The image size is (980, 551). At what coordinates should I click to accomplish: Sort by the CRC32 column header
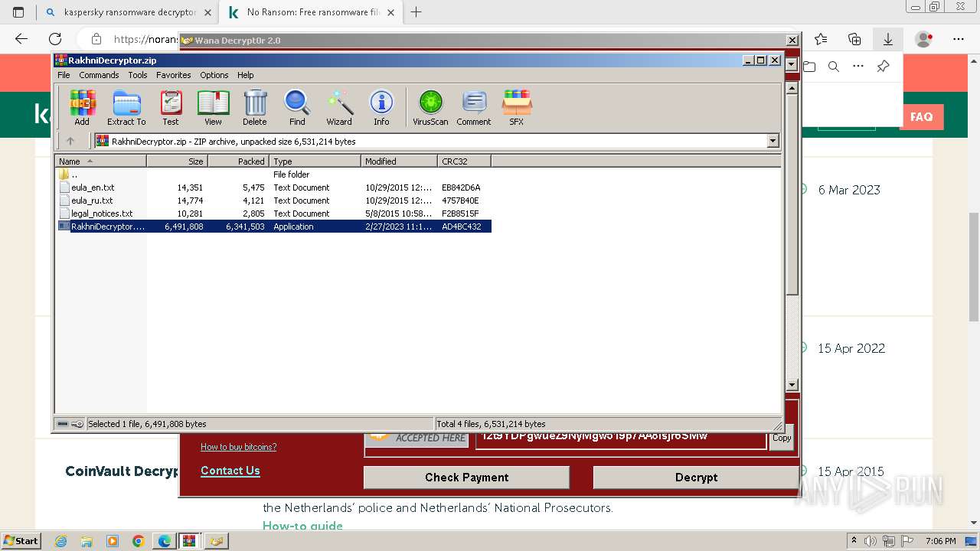tap(464, 161)
